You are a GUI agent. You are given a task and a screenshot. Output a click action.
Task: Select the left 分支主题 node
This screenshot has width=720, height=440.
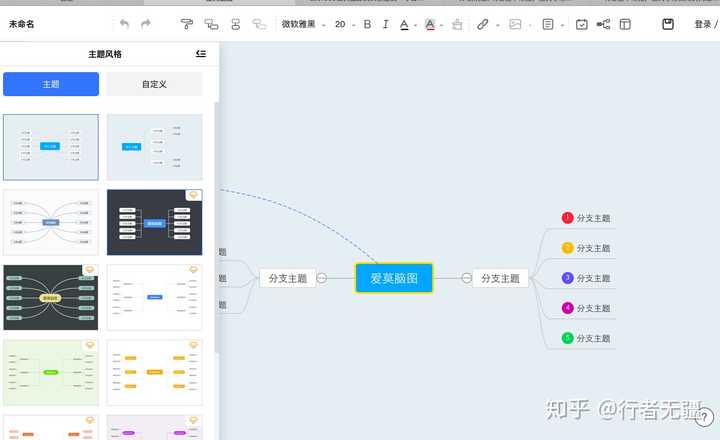287,278
